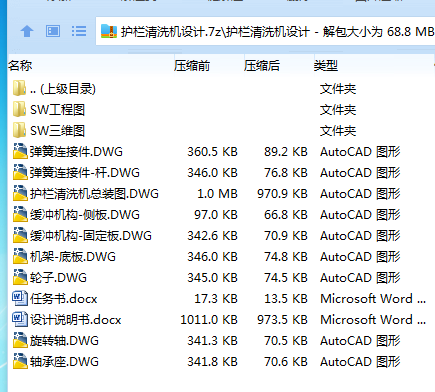Click the icon of 缓冲机构-侧板.DWG

pos(20,214)
